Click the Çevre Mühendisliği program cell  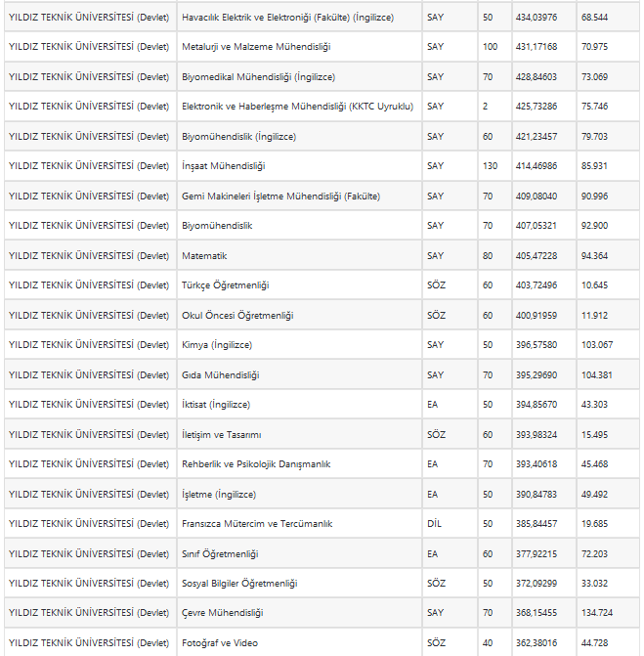click(x=222, y=613)
